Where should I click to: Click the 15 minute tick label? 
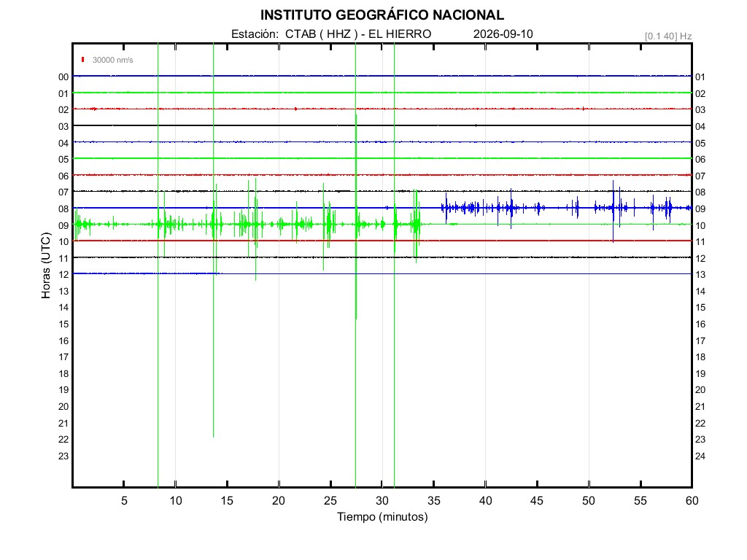pos(227,500)
